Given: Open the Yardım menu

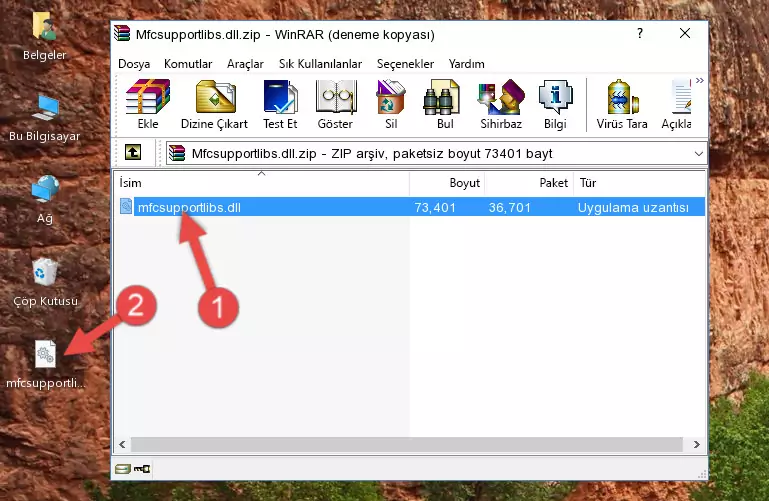Looking at the screenshot, I should (x=466, y=64).
